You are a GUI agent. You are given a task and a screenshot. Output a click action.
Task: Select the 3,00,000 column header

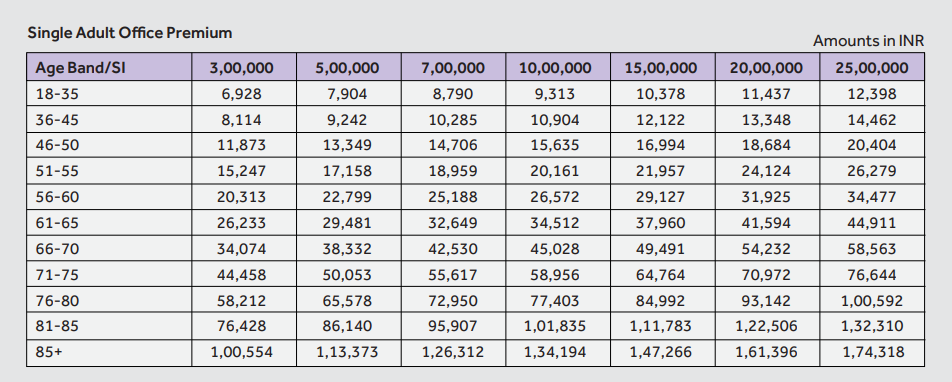click(x=244, y=67)
